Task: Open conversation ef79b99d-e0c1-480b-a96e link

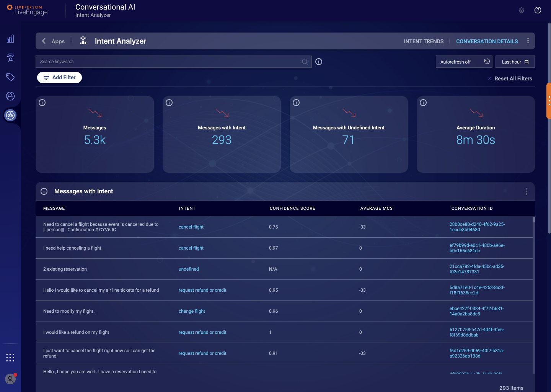Action: click(x=477, y=248)
